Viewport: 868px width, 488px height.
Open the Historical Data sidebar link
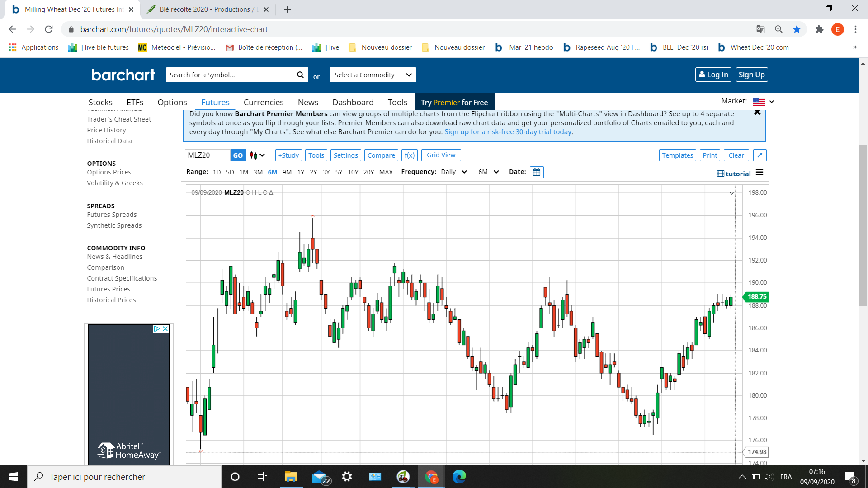[109, 141]
